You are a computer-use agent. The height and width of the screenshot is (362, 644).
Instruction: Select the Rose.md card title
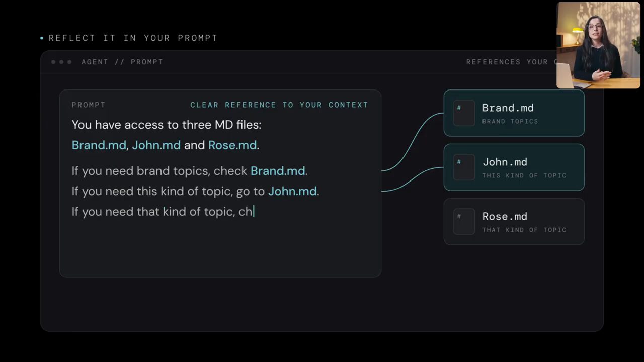[x=505, y=216]
